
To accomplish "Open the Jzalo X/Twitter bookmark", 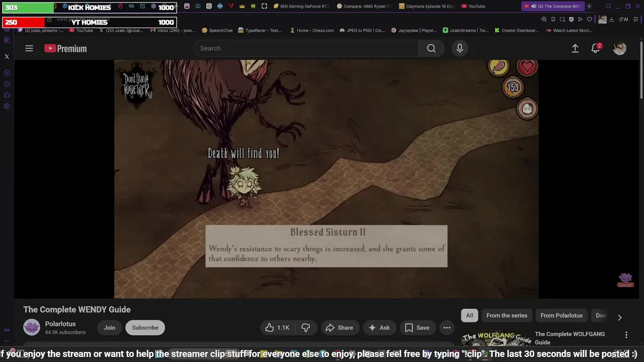I will pos(121,30).
